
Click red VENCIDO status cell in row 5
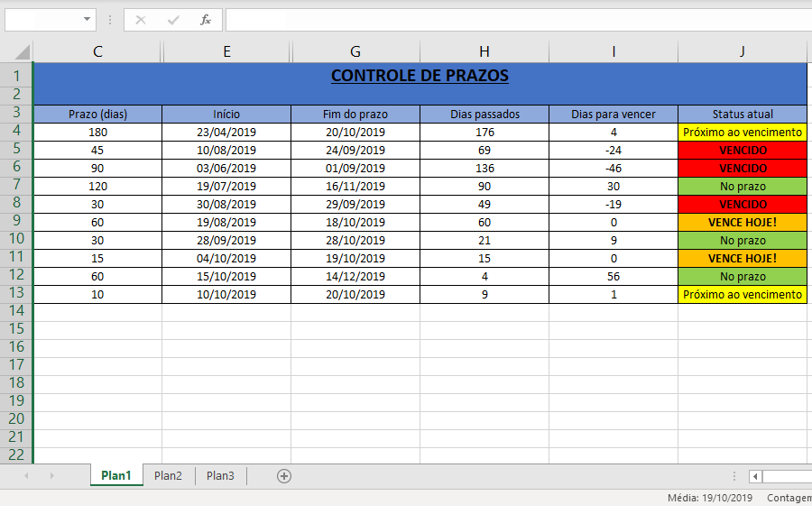743,150
